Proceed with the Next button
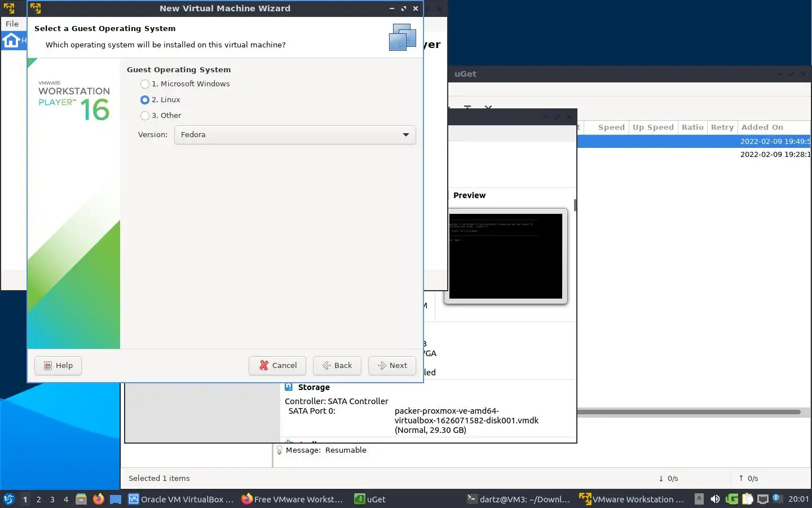812x508 pixels. tap(392, 366)
